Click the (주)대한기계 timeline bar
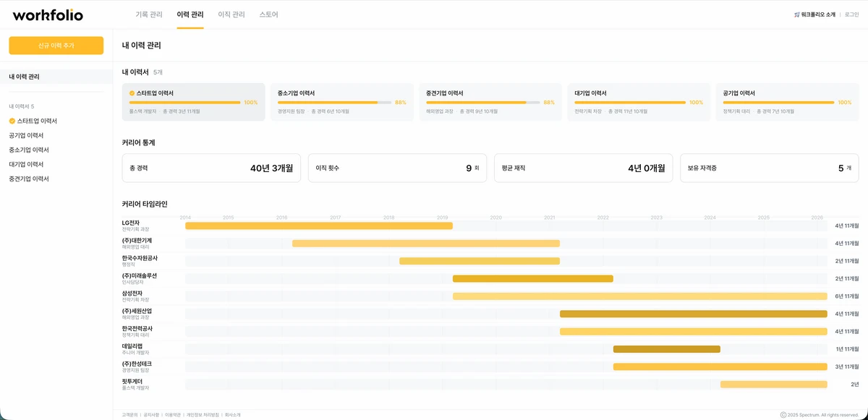Screen dimensions: 868x420 pyautogui.click(x=426, y=244)
